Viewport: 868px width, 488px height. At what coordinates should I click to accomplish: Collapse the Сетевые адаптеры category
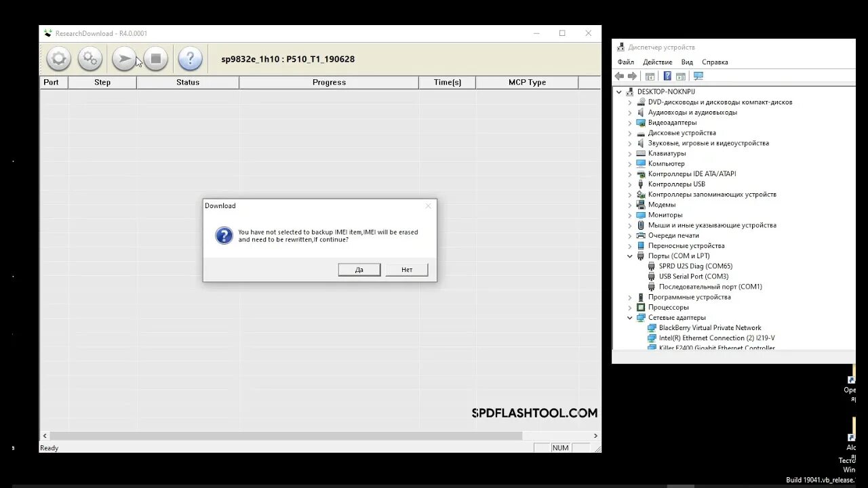click(629, 317)
